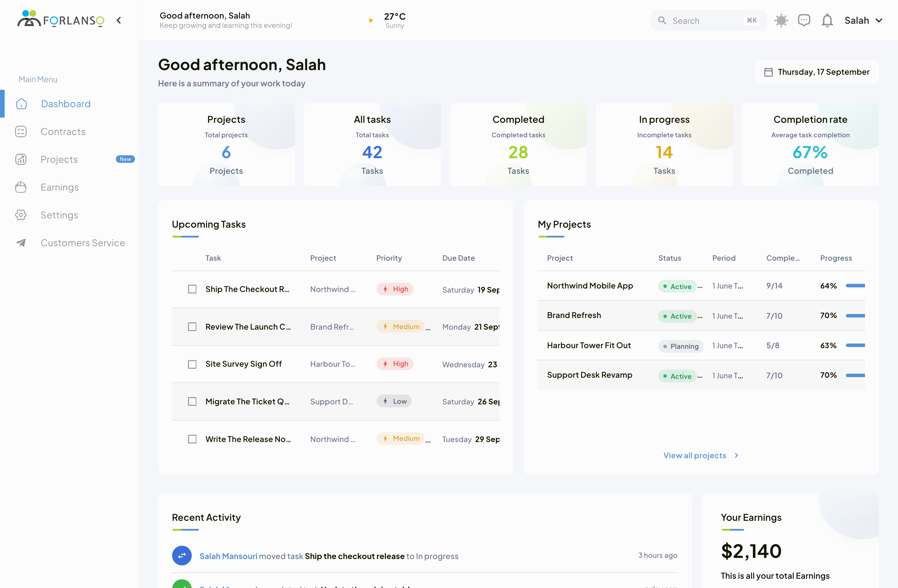Click the Status column header in My Projects
This screenshot has height=588, width=898.
[670, 258]
